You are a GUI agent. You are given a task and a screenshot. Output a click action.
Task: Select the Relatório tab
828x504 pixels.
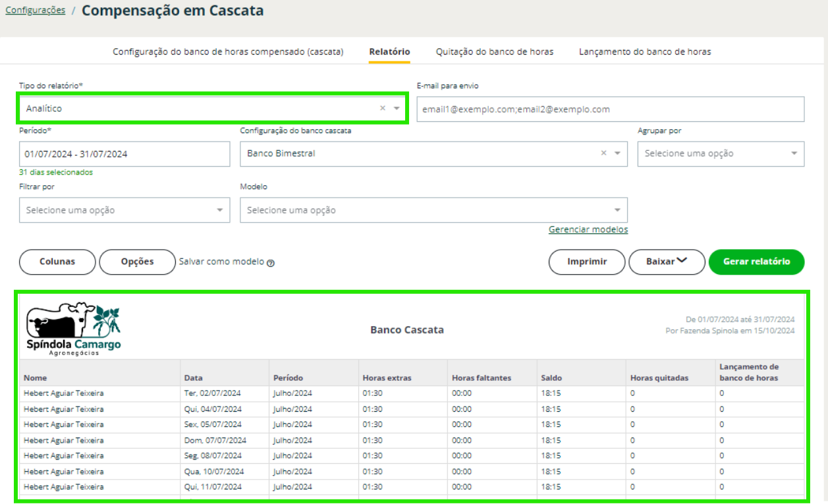(x=389, y=51)
